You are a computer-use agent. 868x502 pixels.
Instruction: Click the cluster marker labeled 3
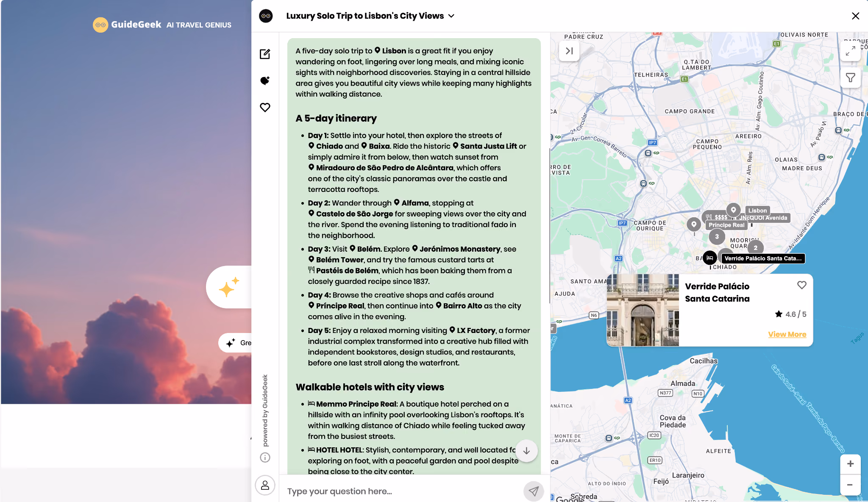717,236
